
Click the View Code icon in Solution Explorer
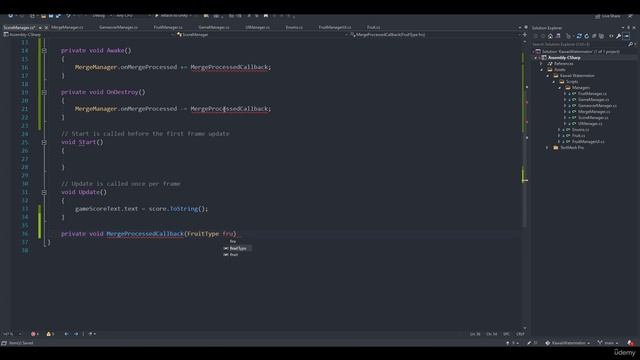pyautogui.click(x=611, y=36)
